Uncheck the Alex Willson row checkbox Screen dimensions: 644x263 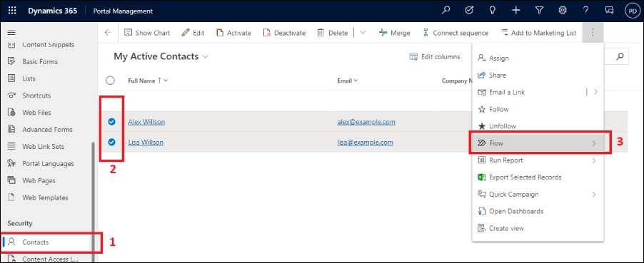coord(111,121)
